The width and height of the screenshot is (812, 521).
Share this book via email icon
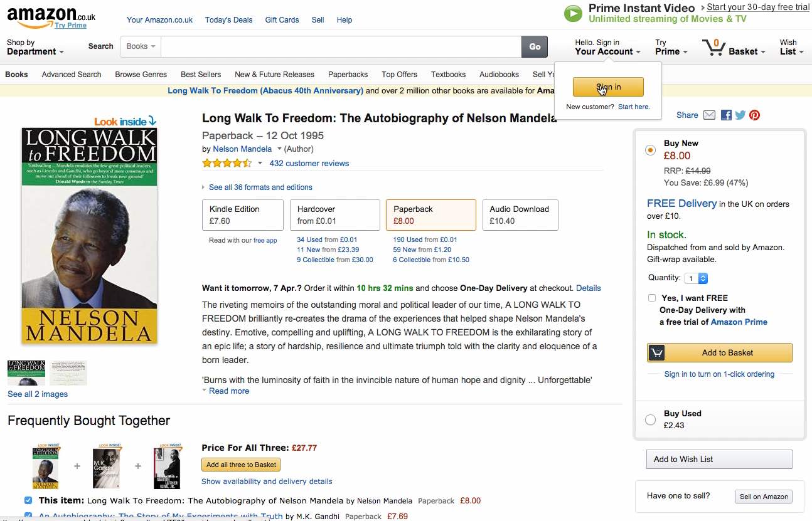click(709, 115)
